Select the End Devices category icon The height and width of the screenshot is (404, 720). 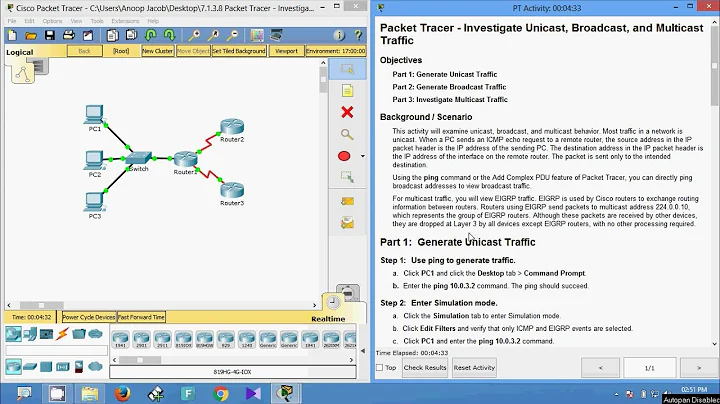pos(30,334)
